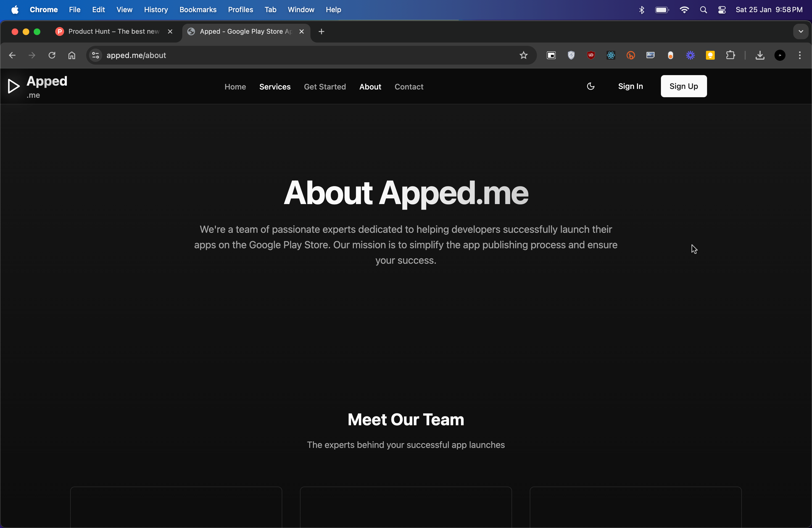This screenshot has height=528, width=812.
Task: Click the date and time in menu bar
Action: coord(769,10)
